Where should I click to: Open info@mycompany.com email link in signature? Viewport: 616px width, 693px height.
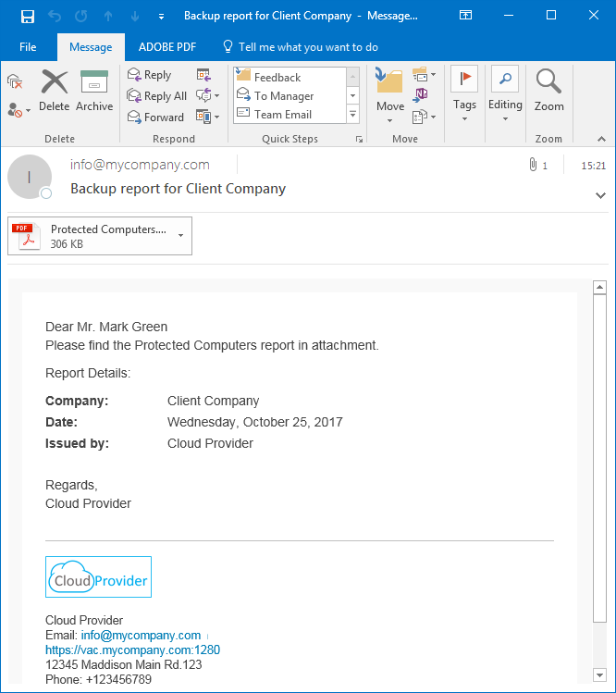click(x=141, y=636)
